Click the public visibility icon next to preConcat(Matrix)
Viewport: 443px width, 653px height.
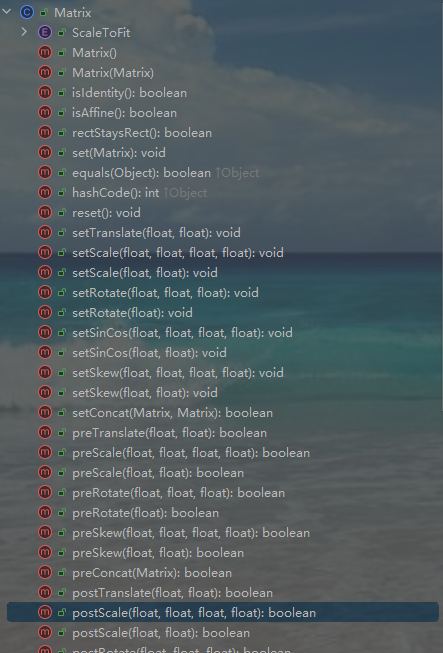(62, 573)
